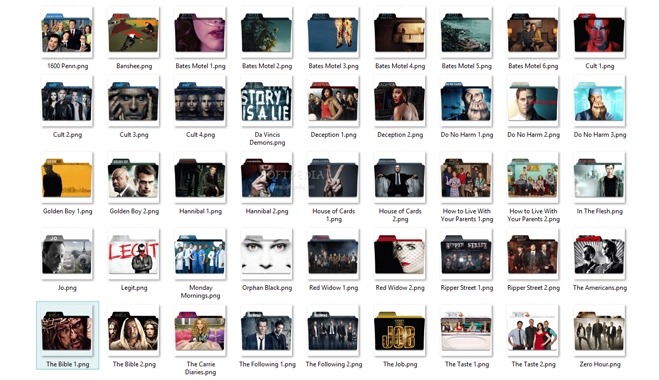
Task: Select the Legit.png folder icon
Action: point(134,254)
